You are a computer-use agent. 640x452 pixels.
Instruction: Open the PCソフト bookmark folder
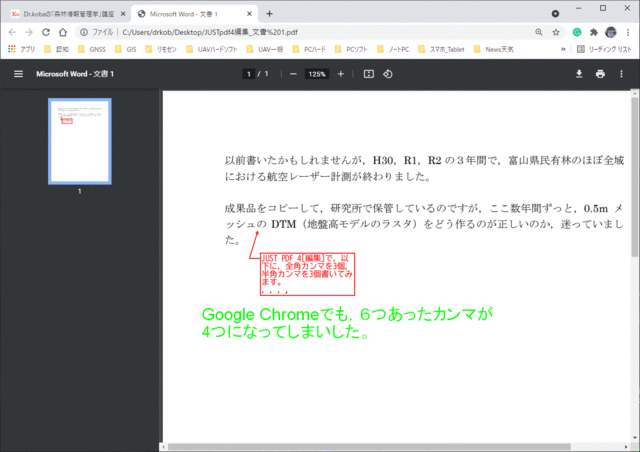tap(351, 49)
